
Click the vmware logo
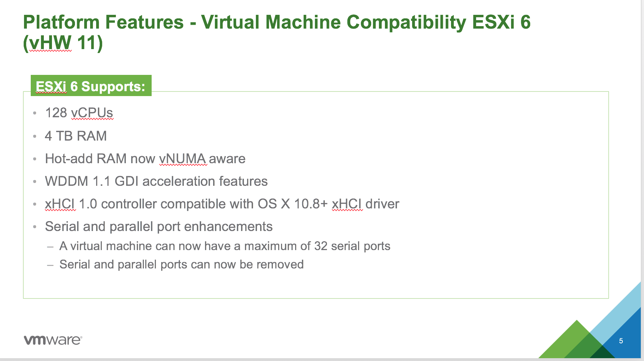tap(53, 340)
